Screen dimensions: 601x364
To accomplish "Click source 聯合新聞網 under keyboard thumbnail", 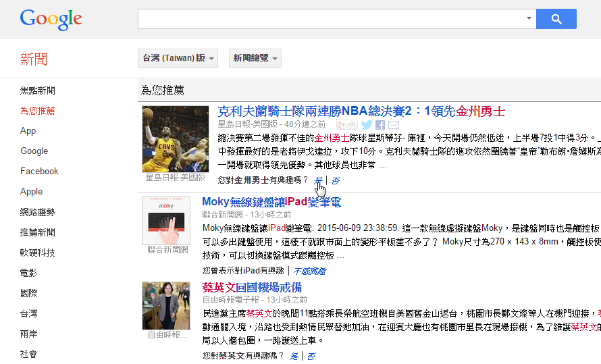I will pyautogui.click(x=167, y=250).
